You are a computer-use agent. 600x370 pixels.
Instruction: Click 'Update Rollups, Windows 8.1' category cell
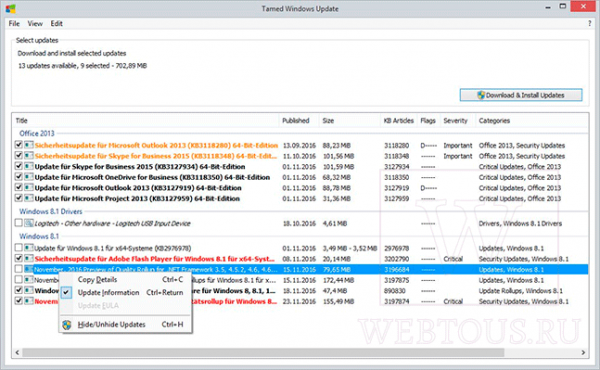pyautogui.click(x=521, y=291)
